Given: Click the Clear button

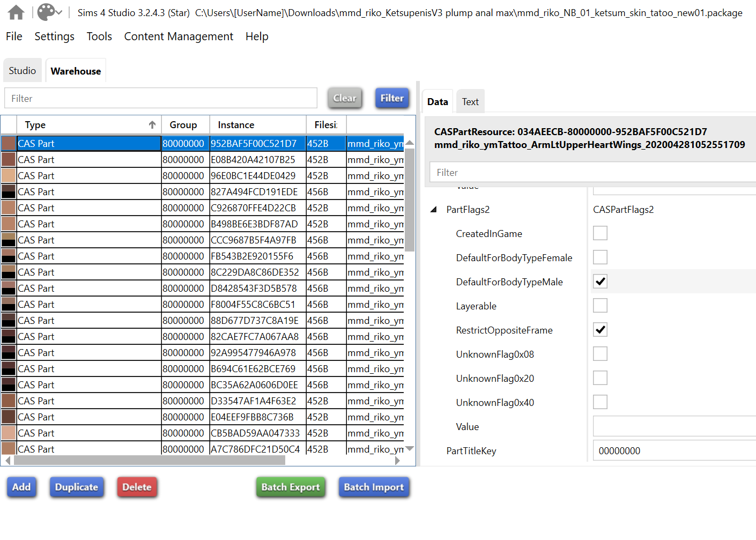Looking at the screenshot, I should coord(345,98).
